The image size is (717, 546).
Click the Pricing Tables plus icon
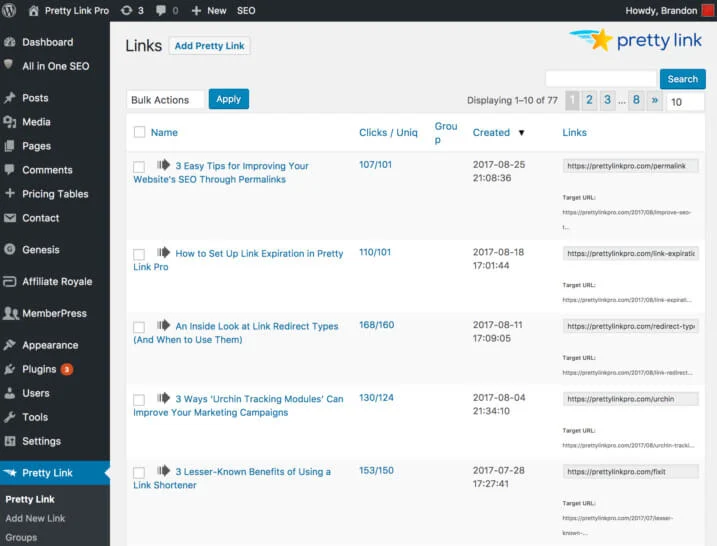[x=10, y=193]
